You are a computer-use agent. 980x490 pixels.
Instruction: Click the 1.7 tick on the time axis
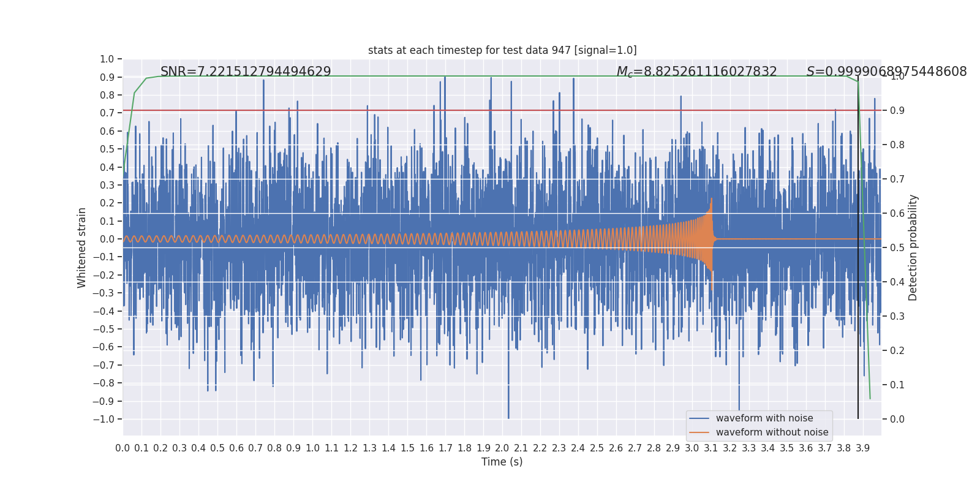click(445, 448)
